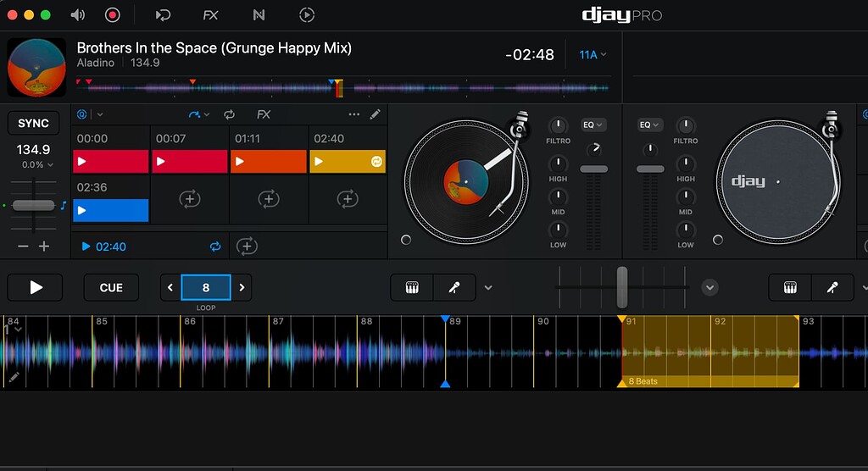Increase tempo with the plus button
Viewport: 868px width, 471px height.
44,247
